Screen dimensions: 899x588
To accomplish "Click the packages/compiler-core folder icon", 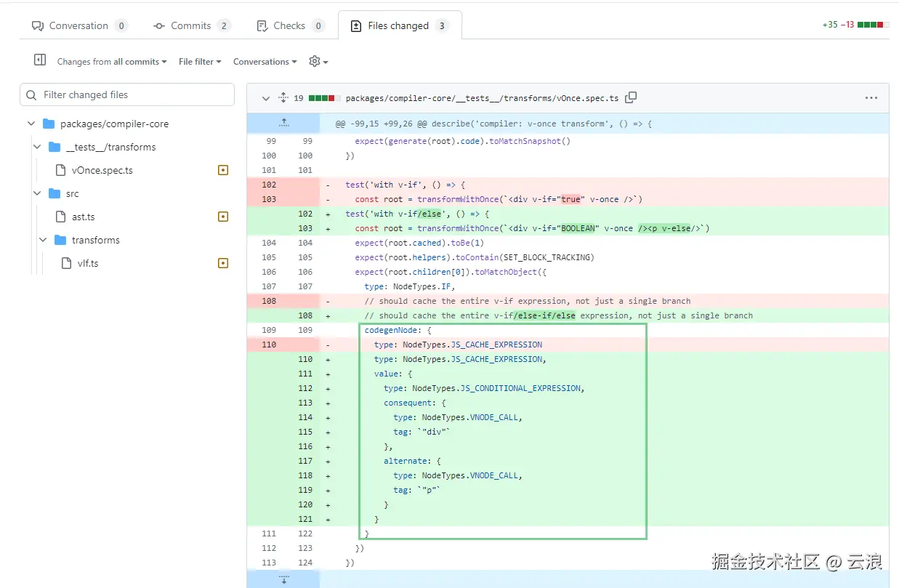I will pos(49,124).
